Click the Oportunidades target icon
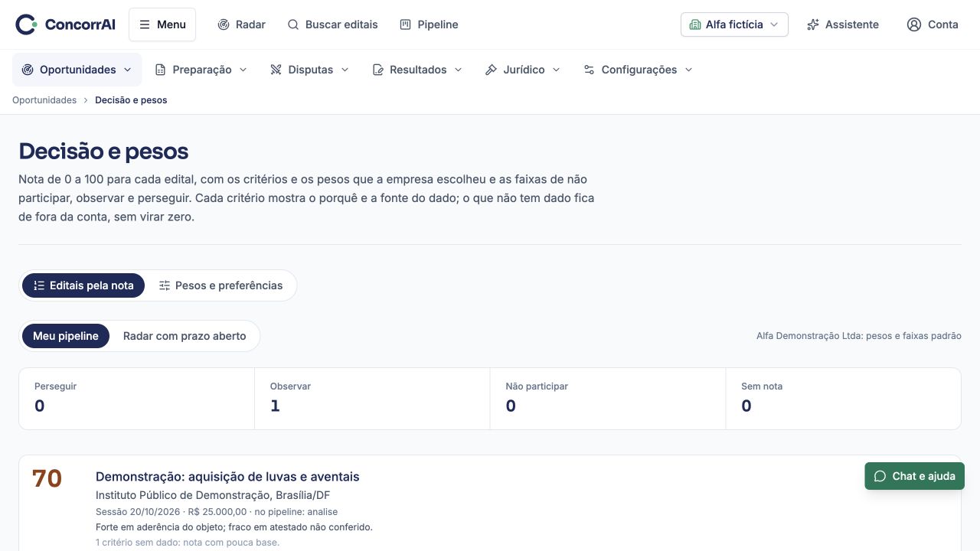 click(28, 70)
